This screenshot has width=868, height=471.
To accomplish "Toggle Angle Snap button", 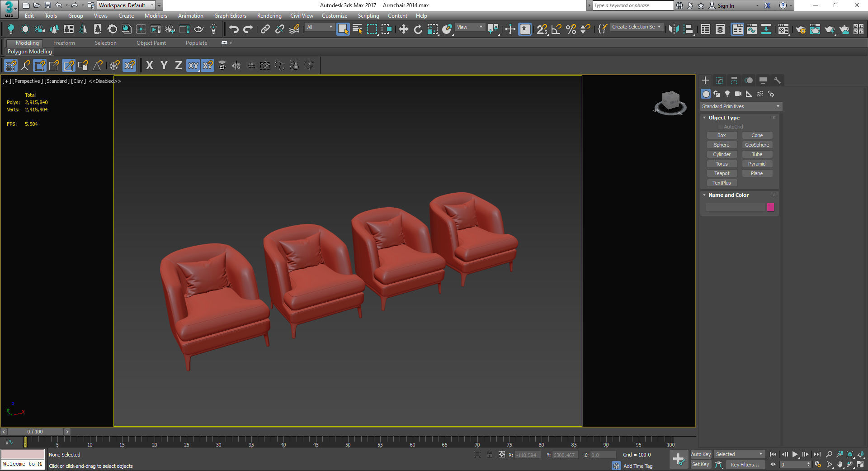I will (557, 29).
